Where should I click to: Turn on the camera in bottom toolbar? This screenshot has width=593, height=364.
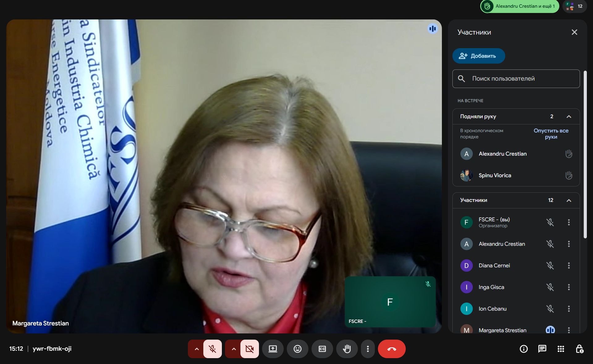[249, 349]
